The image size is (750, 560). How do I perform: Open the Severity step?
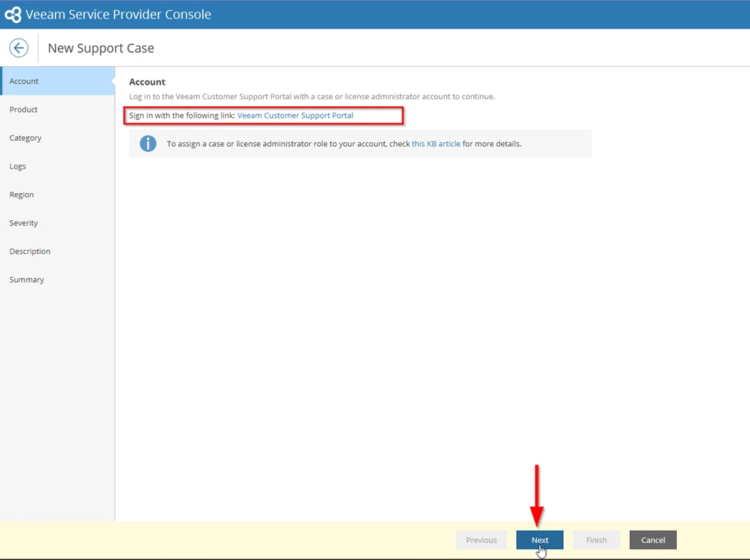pos(58,223)
